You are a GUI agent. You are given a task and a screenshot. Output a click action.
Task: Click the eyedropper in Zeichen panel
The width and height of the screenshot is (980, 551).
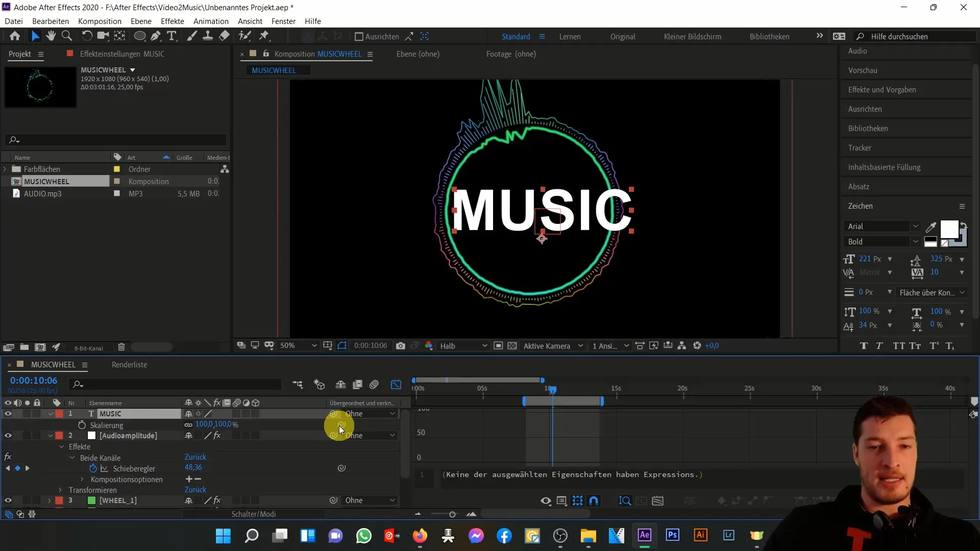[x=931, y=227]
